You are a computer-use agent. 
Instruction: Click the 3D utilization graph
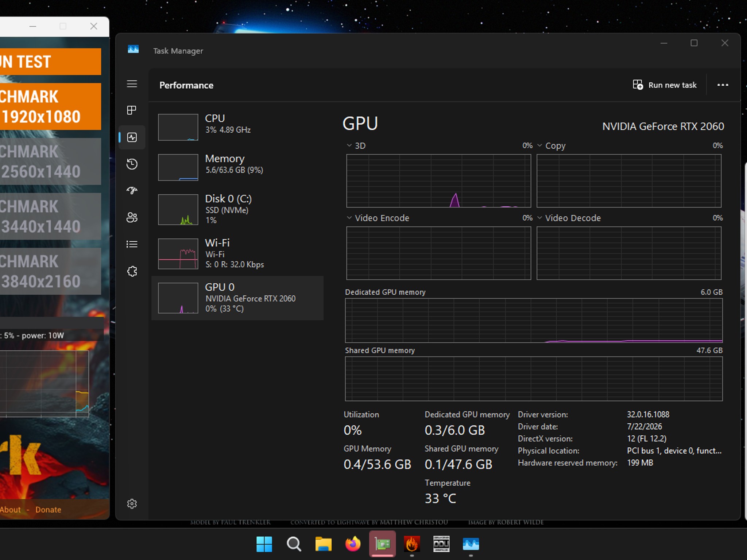point(438,181)
